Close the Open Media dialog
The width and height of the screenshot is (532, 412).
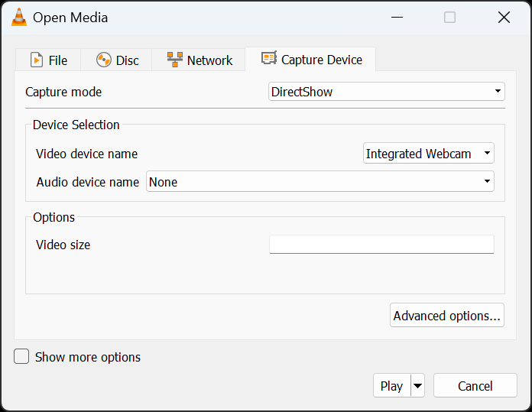coord(504,17)
